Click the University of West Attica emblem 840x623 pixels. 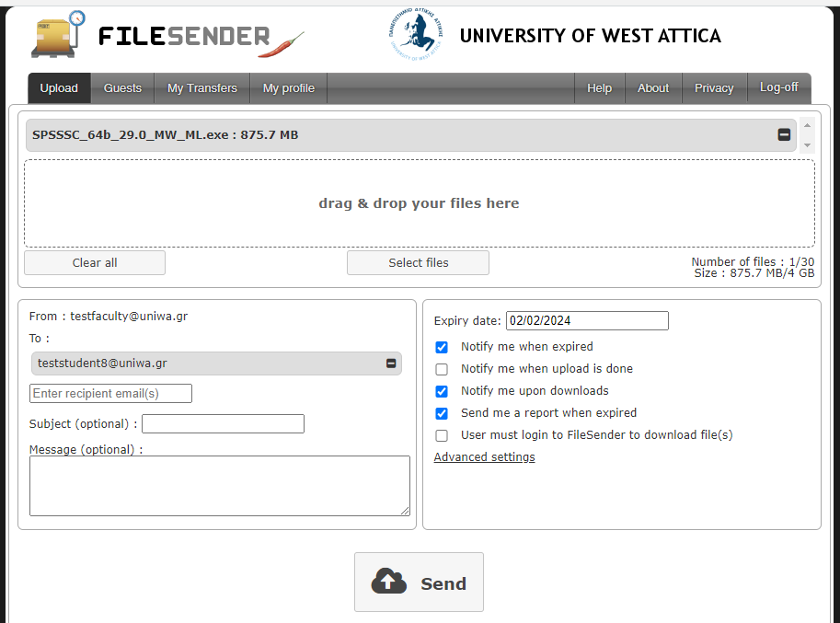click(416, 34)
